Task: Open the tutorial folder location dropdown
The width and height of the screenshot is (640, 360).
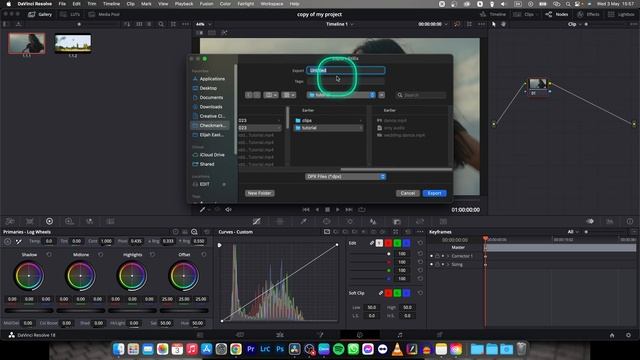Action: [341, 95]
